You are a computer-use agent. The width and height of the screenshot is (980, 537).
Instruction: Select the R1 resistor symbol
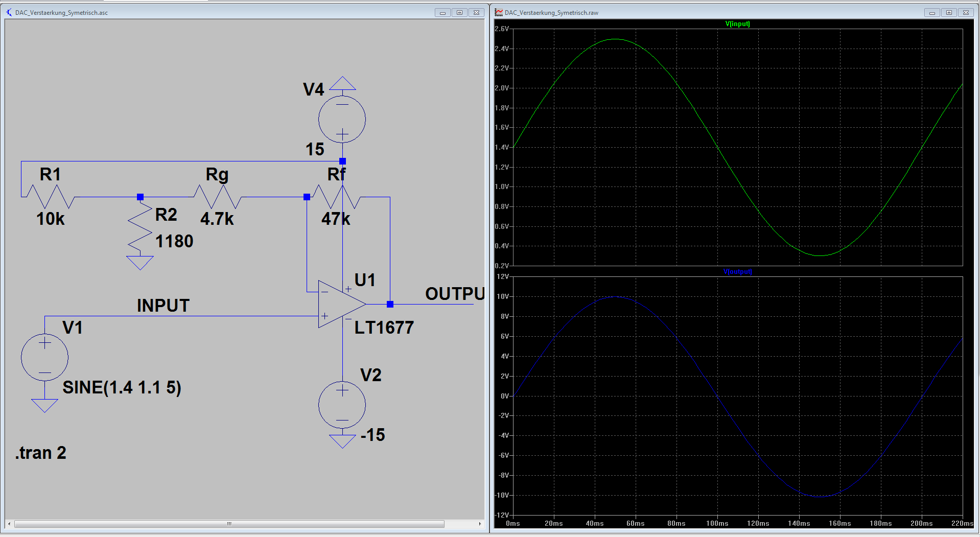51,197
